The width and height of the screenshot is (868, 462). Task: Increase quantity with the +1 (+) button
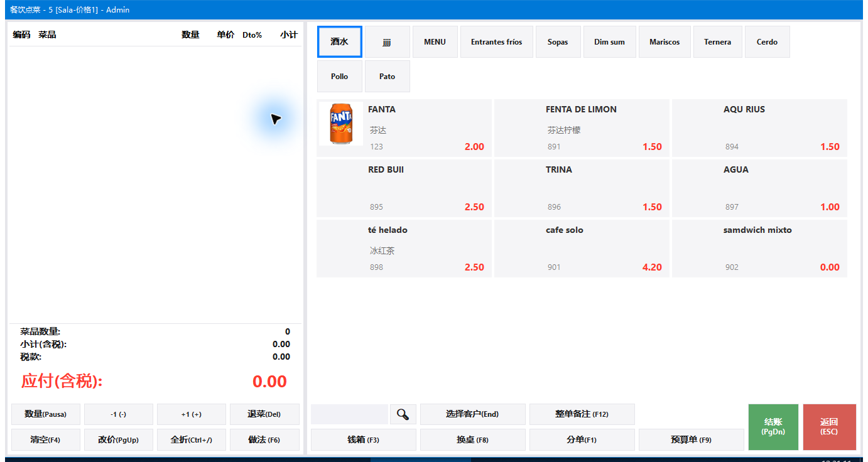click(192, 414)
